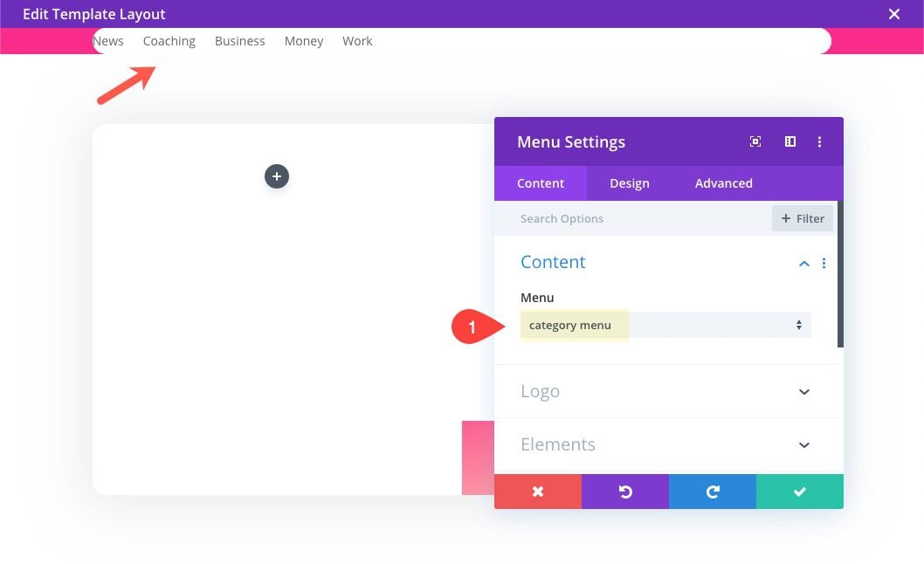Close the Edit Template Layout editor
924x564 pixels.
tap(894, 14)
